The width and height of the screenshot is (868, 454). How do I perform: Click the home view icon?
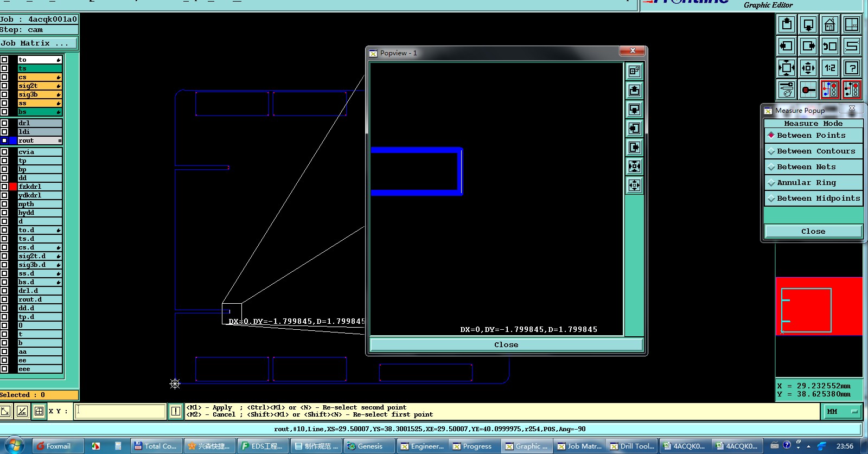click(830, 24)
